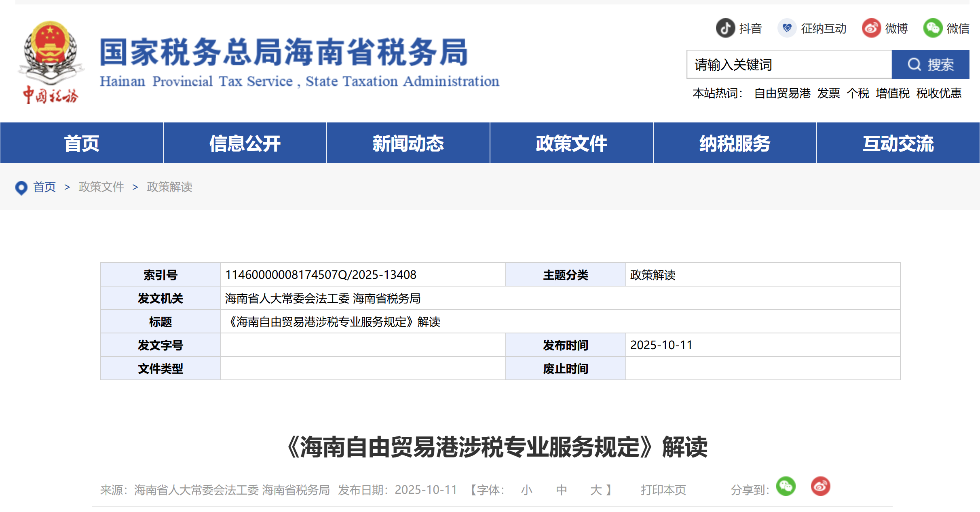Open 首页 in the navigation bar
Viewport: 980px width, 512px height.
click(x=82, y=143)
